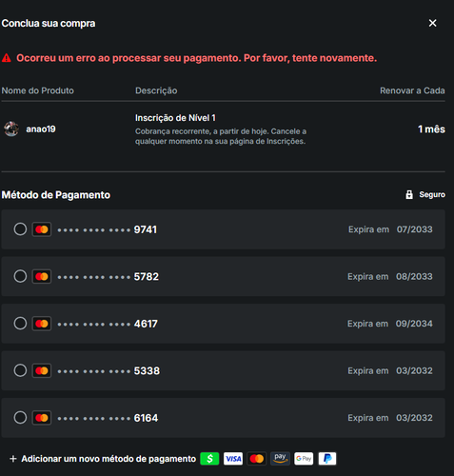454x476 pixels.
Task: Click expiry 03/2032 on the 5338 card
Action: coord(414,370)
